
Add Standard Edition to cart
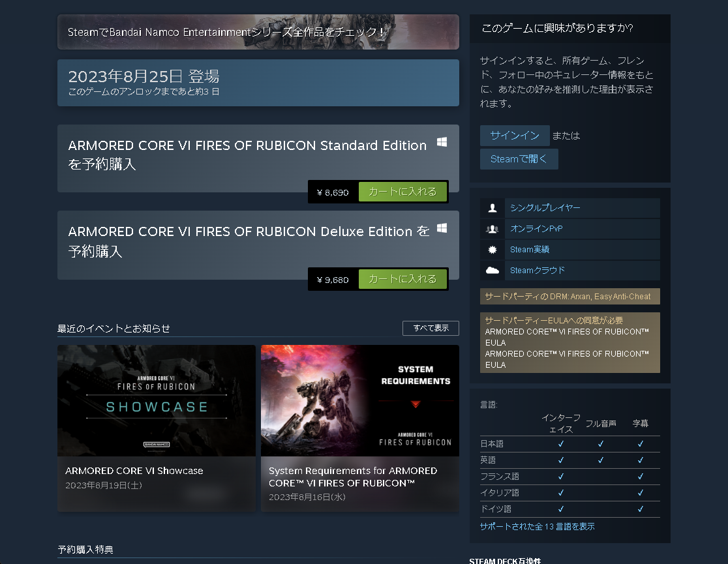402,191
